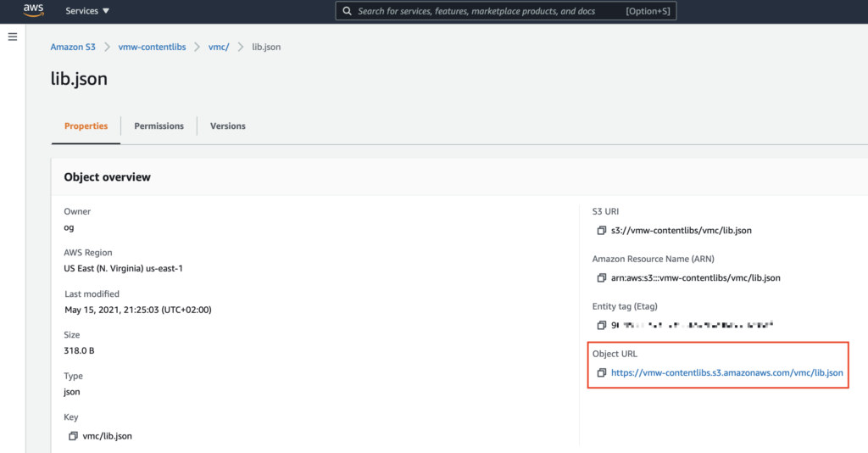
Task: Switch to the Properties tab
Action: 86,126
